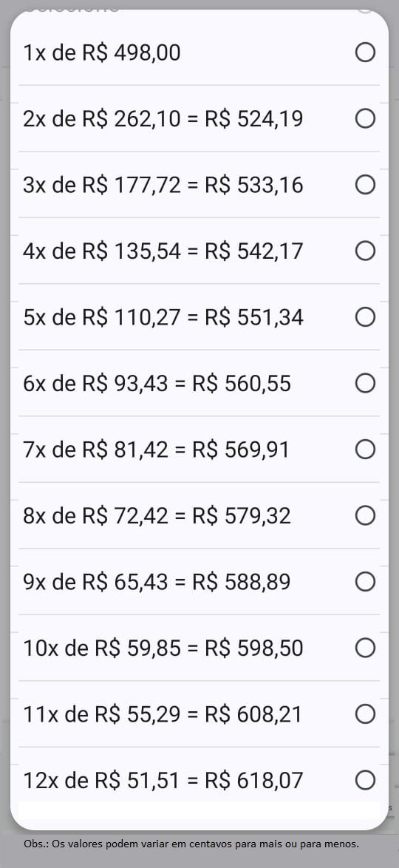
Task: Pick the 10x de R$ 59,85 radio circle
Action: click(365, 648)
